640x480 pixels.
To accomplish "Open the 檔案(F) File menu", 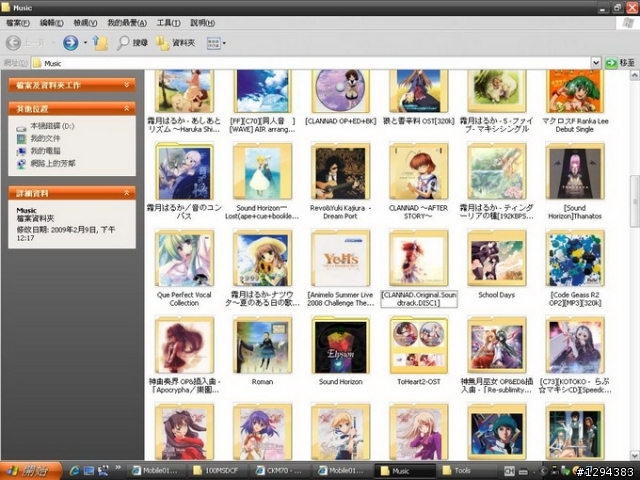I will [18, 23].
